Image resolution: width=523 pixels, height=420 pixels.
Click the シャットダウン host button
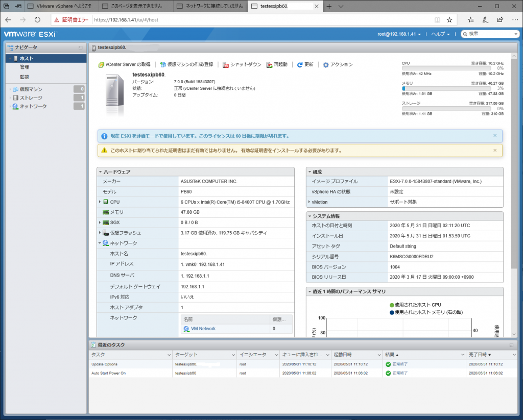(x=242, y=65)
